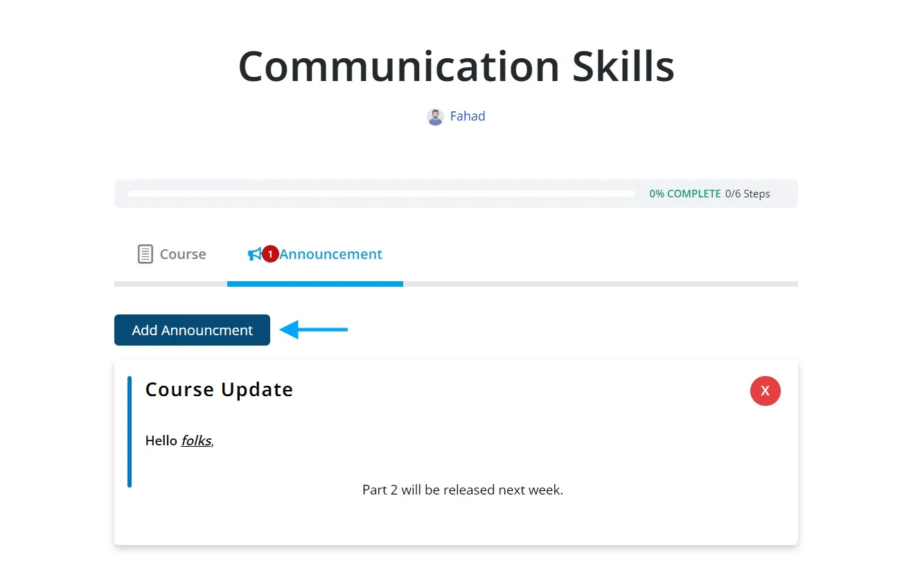Viewport: 920px width, 588px height.
Task: Open the Course Update announcement heading
Action: coord(219,389)
